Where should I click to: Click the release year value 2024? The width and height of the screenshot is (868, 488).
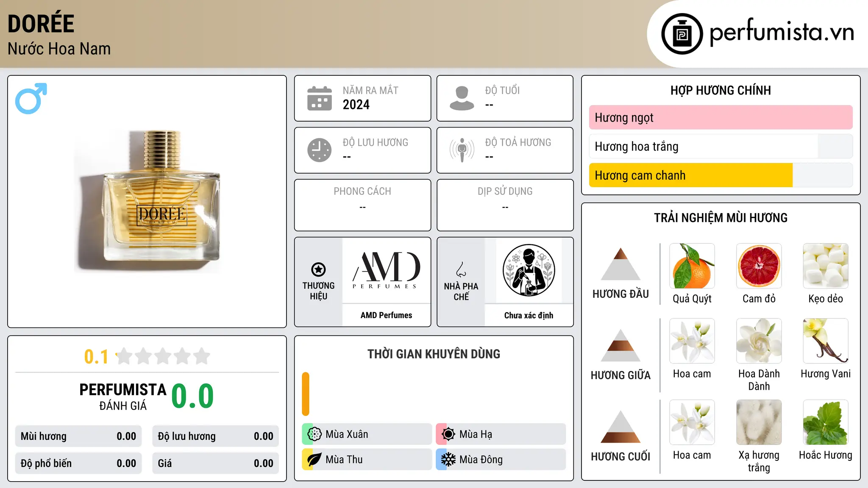(x=356, y=105)
